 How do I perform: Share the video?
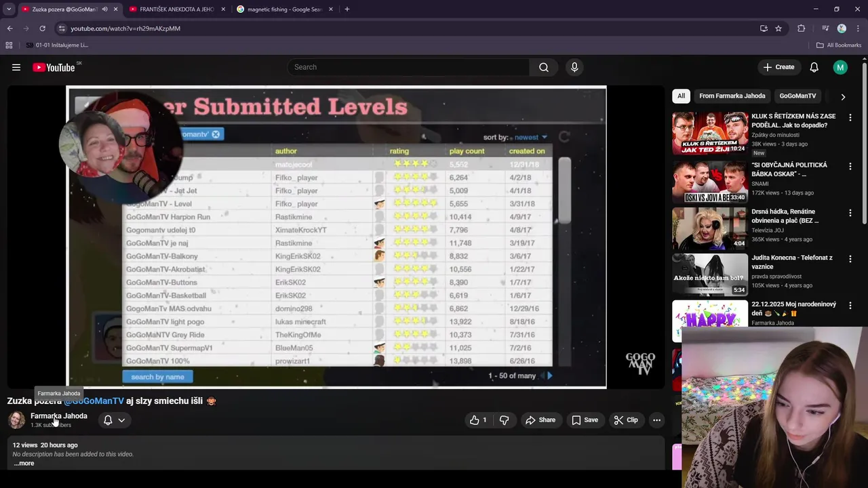pos(540,420)
